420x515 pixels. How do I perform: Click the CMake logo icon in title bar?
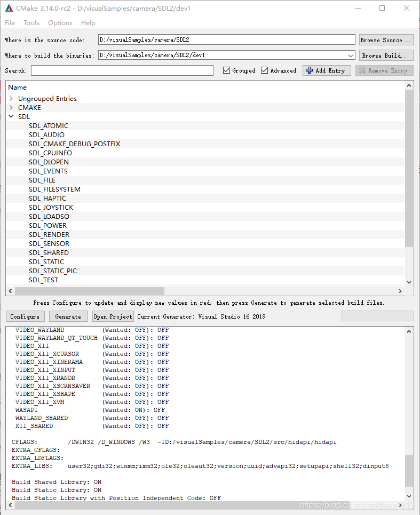(9, 8)
